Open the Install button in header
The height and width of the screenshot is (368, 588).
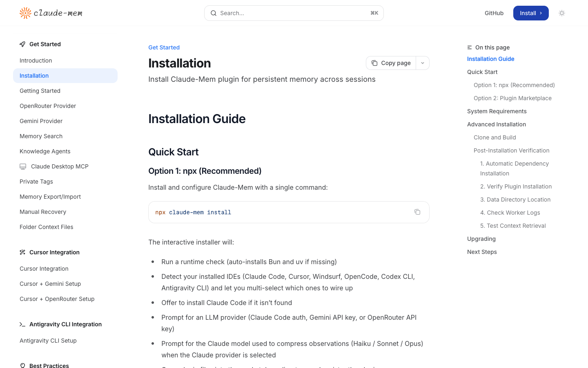(x=531, y=13)
